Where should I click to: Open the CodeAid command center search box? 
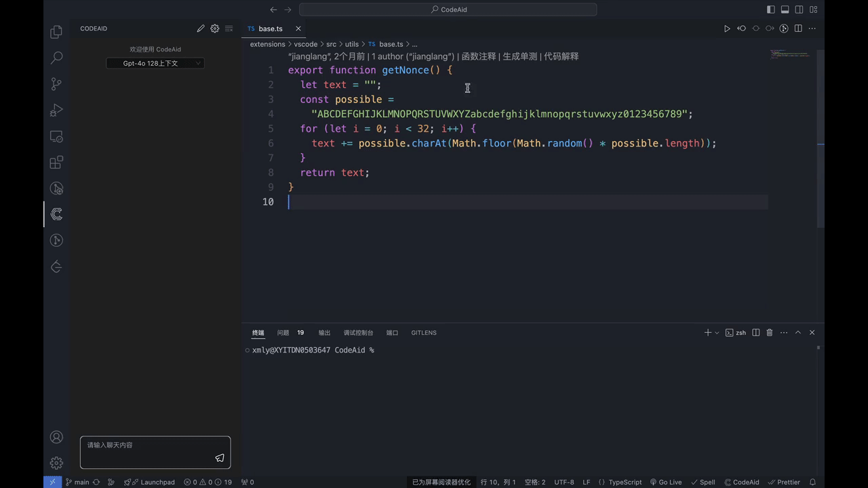pos(448,9)
